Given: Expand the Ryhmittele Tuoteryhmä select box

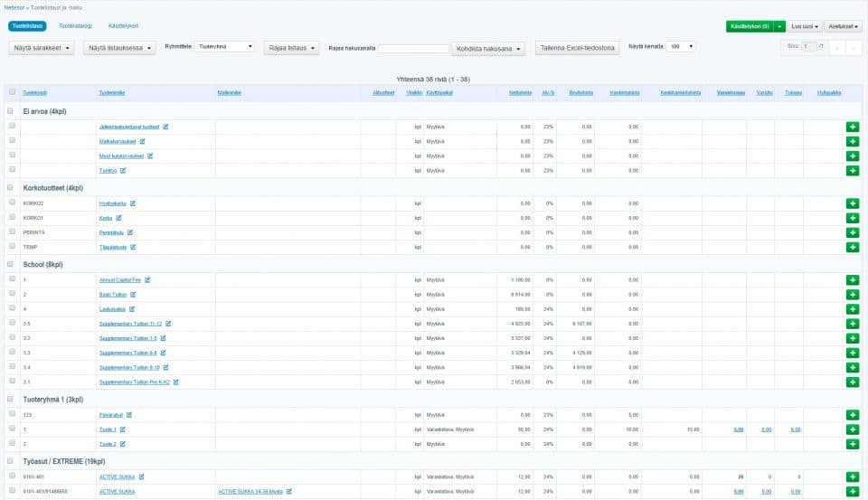Looking at the screenshot, I should 225,46.
